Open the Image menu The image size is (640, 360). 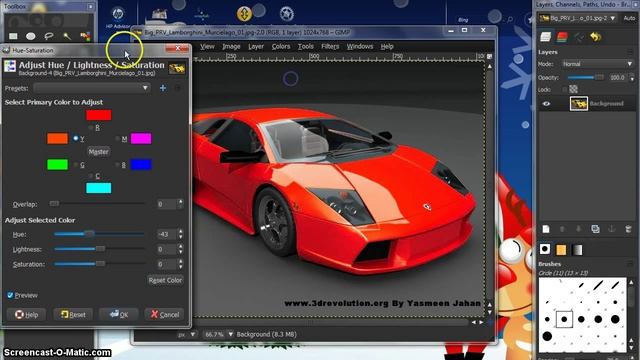coord(231,47)
